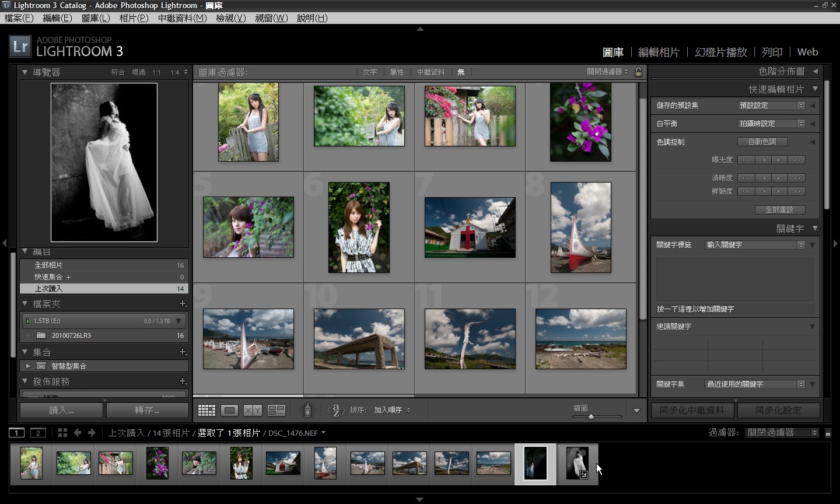Open the 白平衡 white balance dropdown

point(771,124)
